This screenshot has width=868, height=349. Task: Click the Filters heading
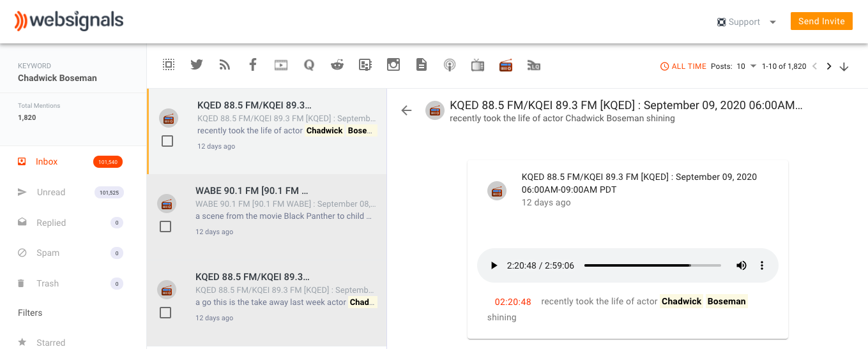[30, 313]
